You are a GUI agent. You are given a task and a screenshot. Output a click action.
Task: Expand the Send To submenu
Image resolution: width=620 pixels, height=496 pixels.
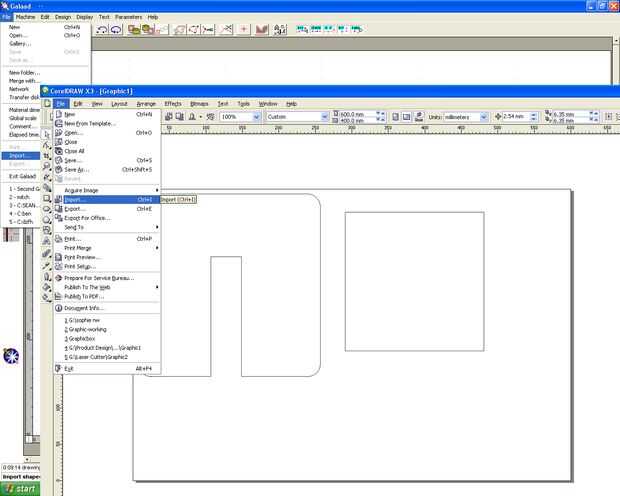[107, 227]
